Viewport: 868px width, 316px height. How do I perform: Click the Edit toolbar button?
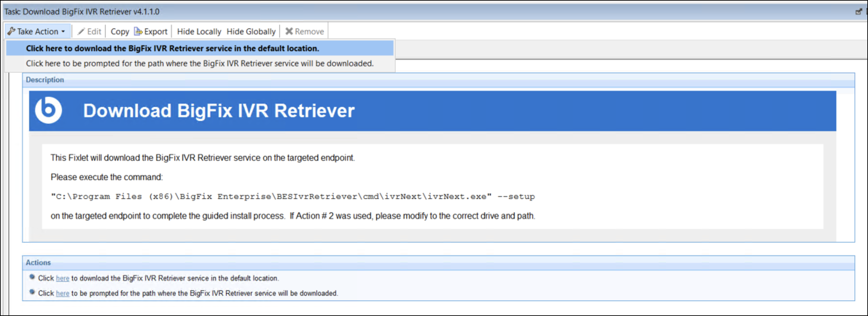89,31
